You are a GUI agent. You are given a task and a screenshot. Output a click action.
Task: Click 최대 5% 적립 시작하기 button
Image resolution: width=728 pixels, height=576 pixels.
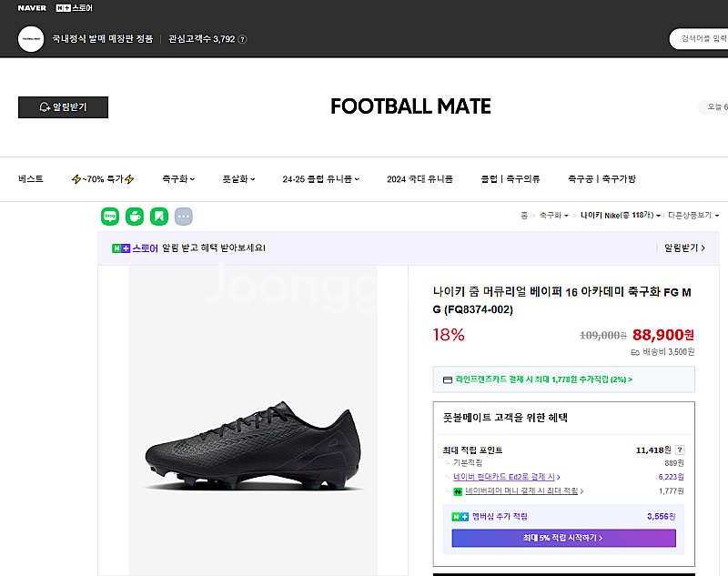pyautogui.click(x=563, y=538)
